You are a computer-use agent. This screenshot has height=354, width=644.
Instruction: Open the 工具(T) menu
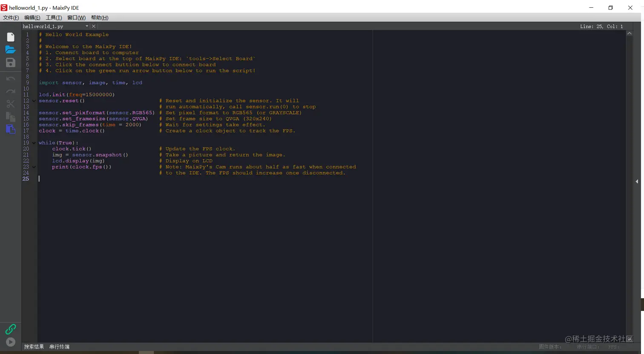(54, 17)
